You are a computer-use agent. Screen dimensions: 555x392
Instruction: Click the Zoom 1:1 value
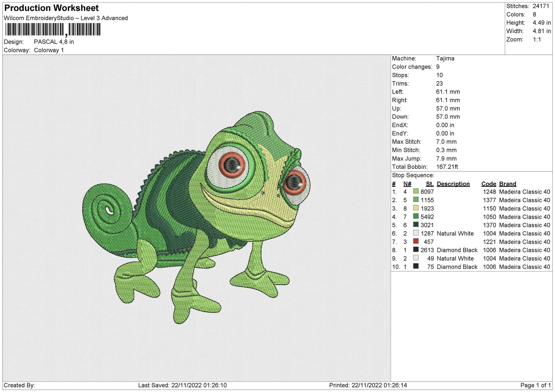[536, 39]
